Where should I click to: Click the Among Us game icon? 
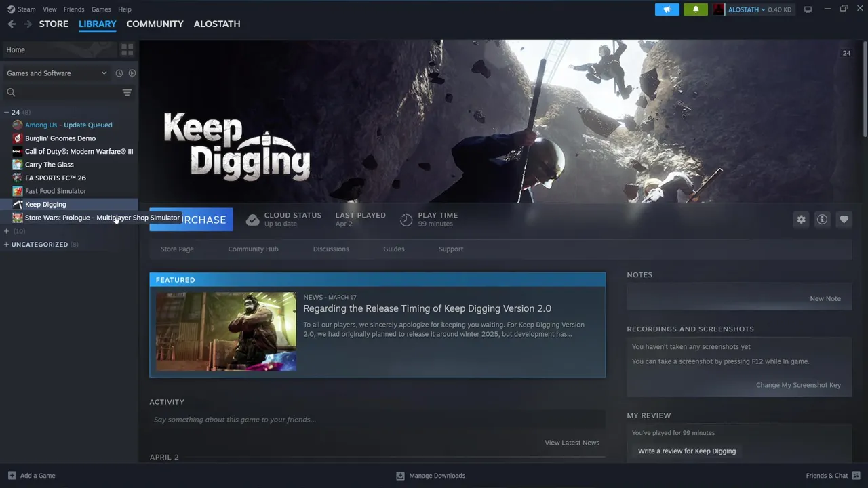click(18, 125)
